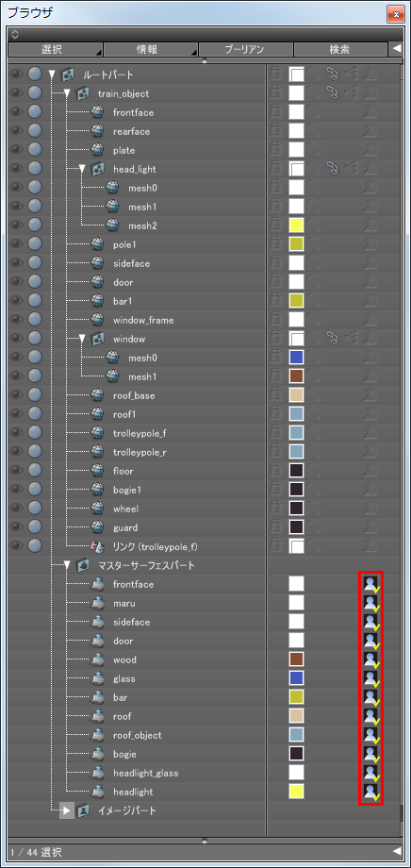This screenshot has width=411, height=868.
Task: Click the person checkmark icon for wood
Action: (x=370, y=659)
